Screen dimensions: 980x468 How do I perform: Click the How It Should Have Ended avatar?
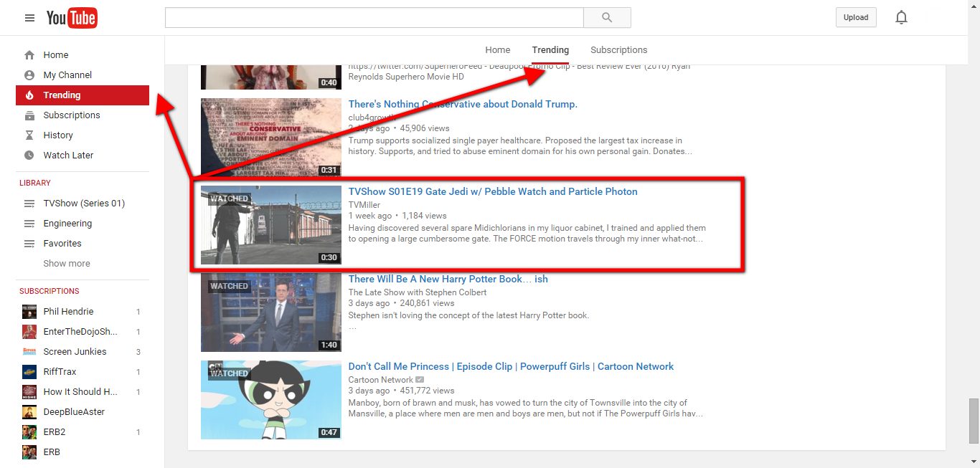[29, 392]
